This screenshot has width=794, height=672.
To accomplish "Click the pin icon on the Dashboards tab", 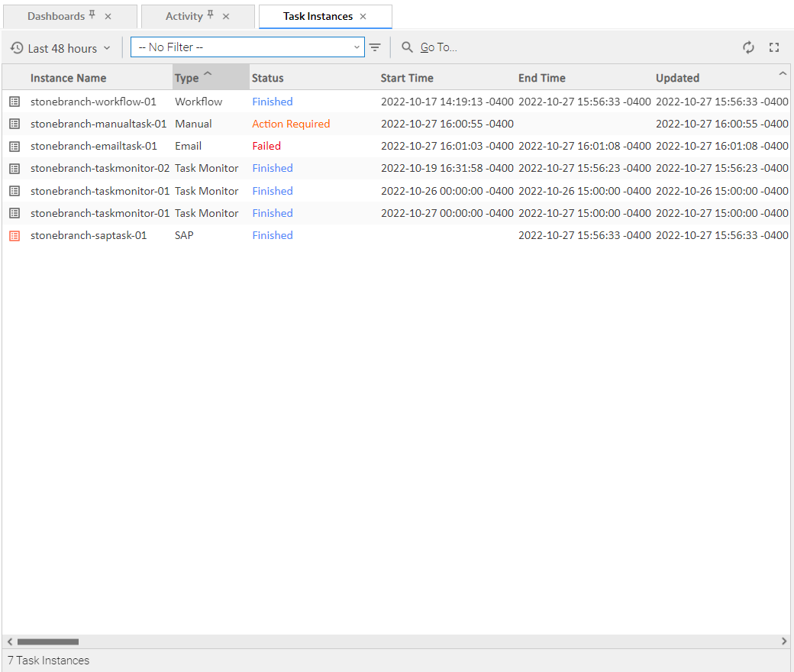I will point(92,15).
